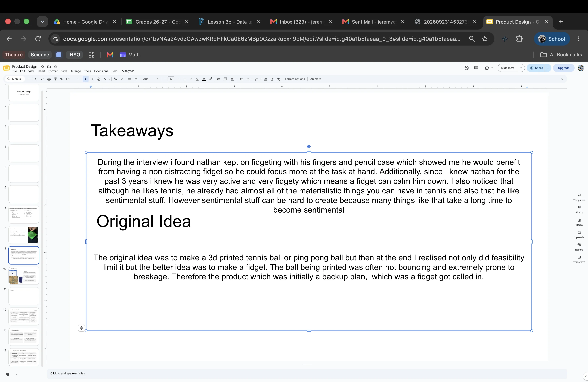The width and height of the screenshot is (588, 382).
Task: Select the Text box tool
Action: pos(92,79)
